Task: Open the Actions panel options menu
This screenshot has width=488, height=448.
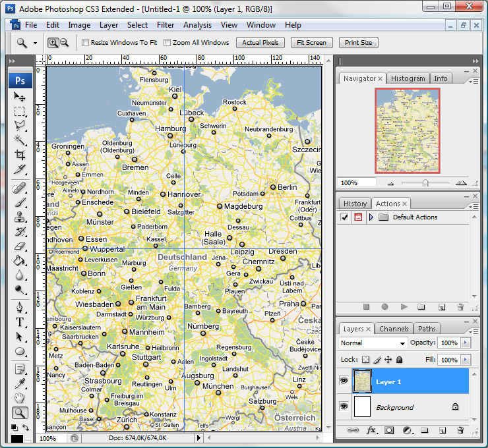Action: point(473,206)
